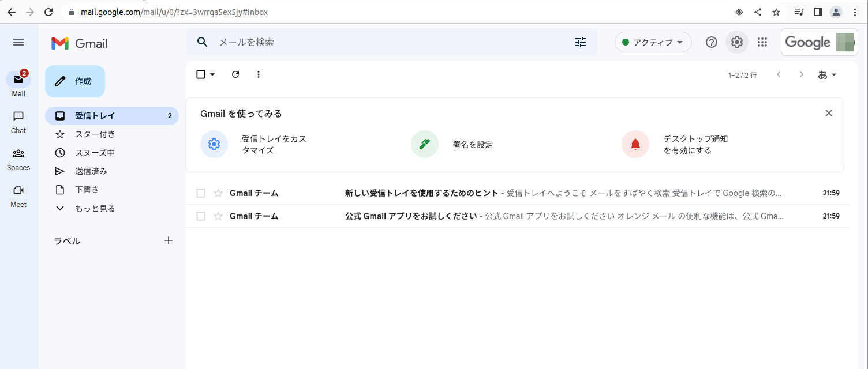Click the help question mark icon
Image resolution: width=868 pixels, height=369 pixels.
coord(712,42)
